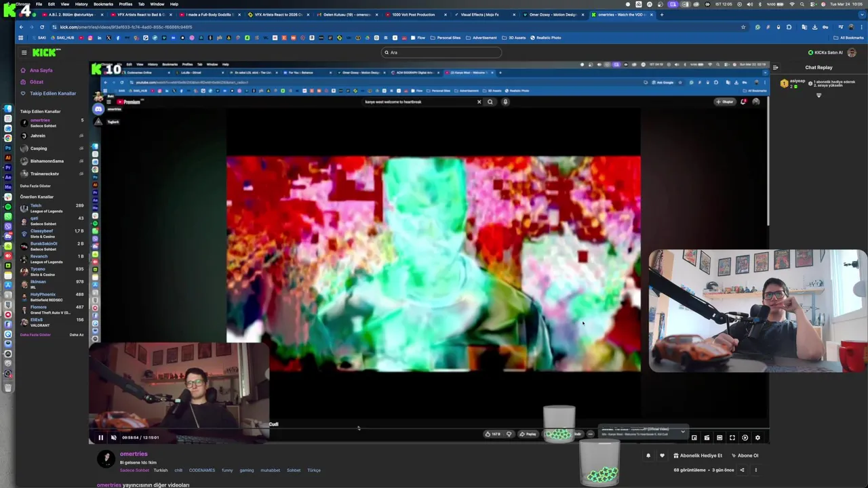Screen dimensions: 868x488
Task: Click the Kick search field 'Ara'
Action: 441,52
